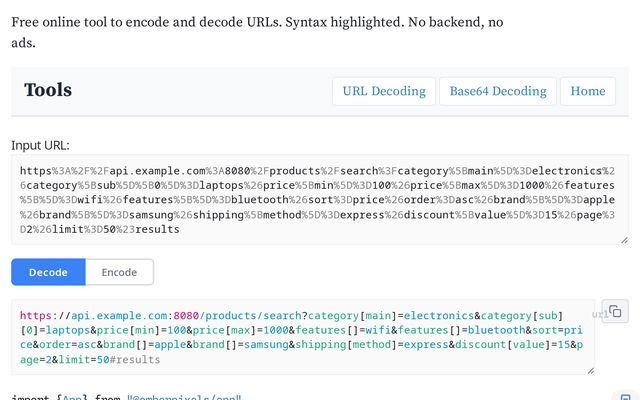Click the Tools heading
The width and height of the screenshot is (640, 400).
coord(48,90)
